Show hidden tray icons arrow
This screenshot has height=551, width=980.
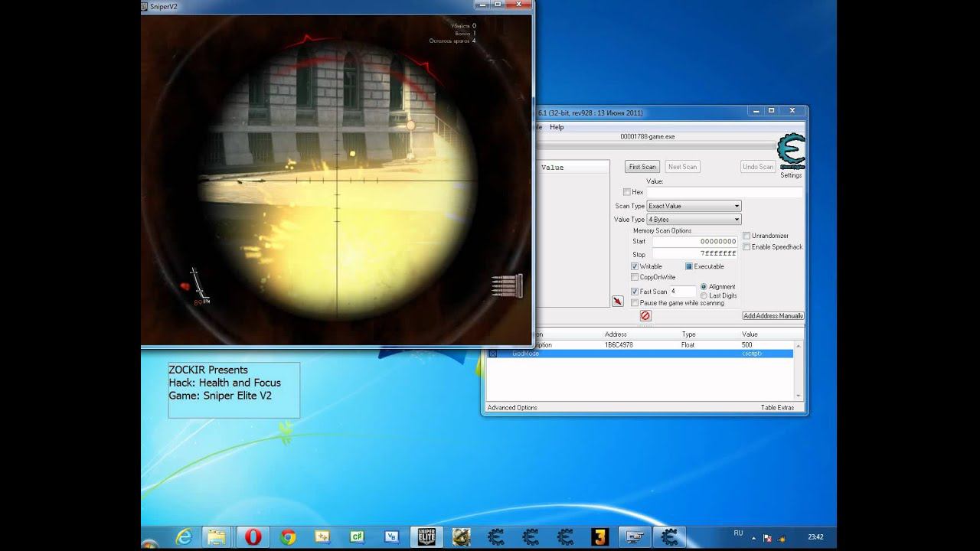coord(753,538)
